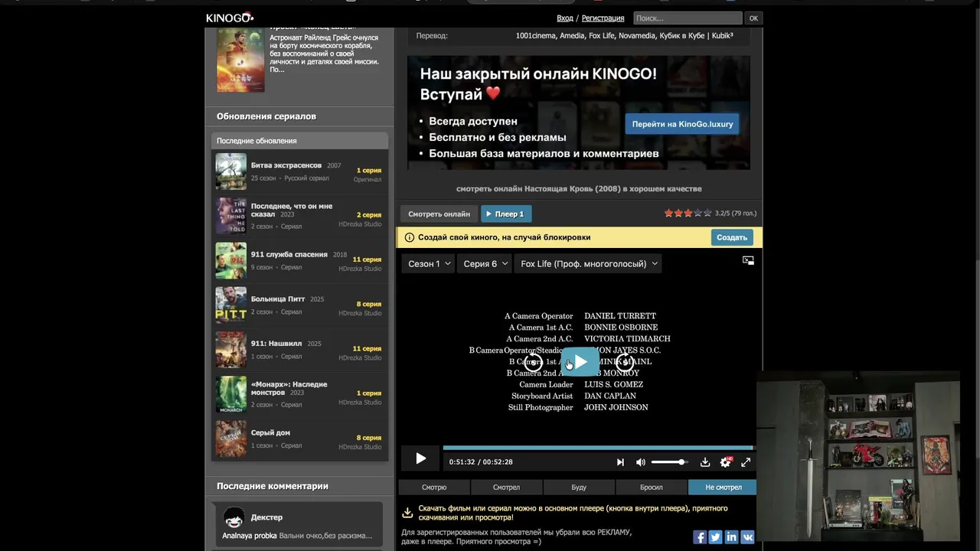Click the 11 серия label for 911: Нашвилл
980x551 pixels.
click(x=367, y=348)
